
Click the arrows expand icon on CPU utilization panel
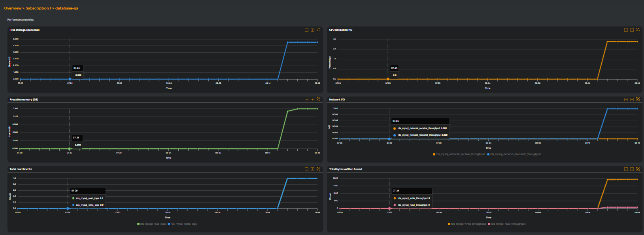(638, 30)
